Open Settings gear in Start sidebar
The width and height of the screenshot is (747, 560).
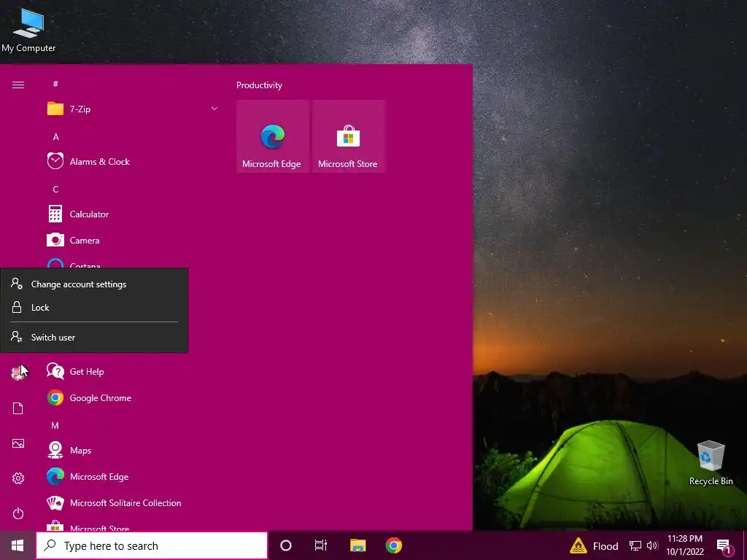pos(18,478)
